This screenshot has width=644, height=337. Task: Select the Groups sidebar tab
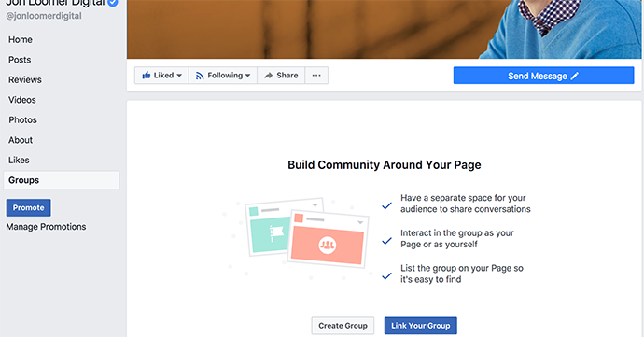point(62,180)
